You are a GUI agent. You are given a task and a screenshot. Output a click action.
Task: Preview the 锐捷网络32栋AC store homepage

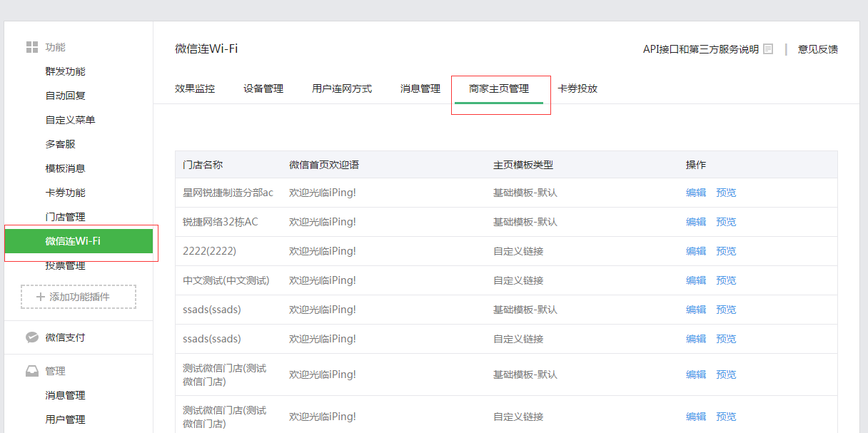click(726, 222)
